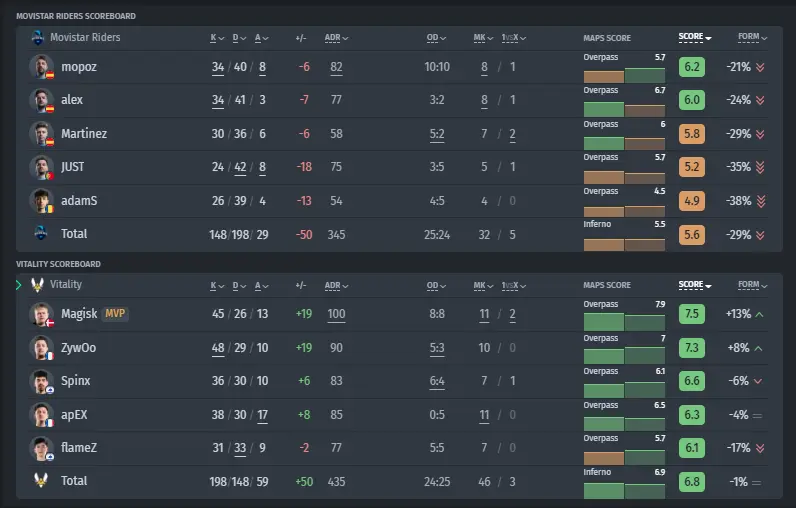This screenshot has height=508, width=796.
Task: Sort Vitality table by OD
Action: click(x=436, y=286)
